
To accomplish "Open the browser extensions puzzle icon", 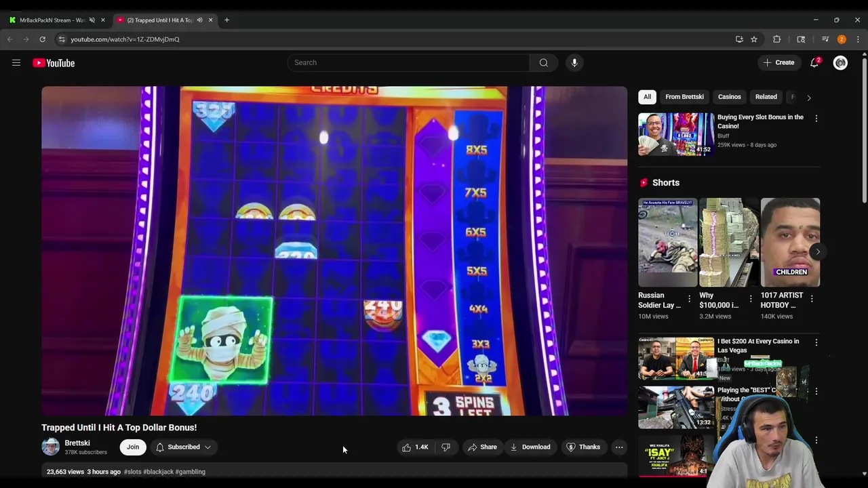I will click(777, 39).
